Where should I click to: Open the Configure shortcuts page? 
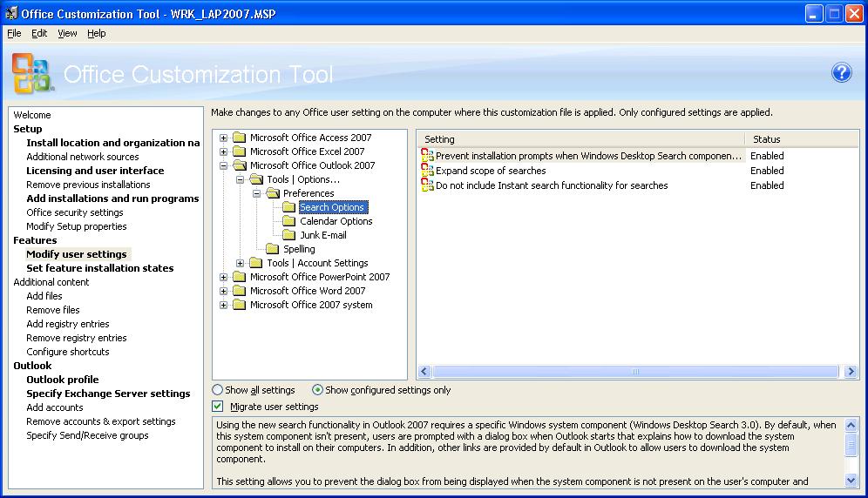(67, 352)
